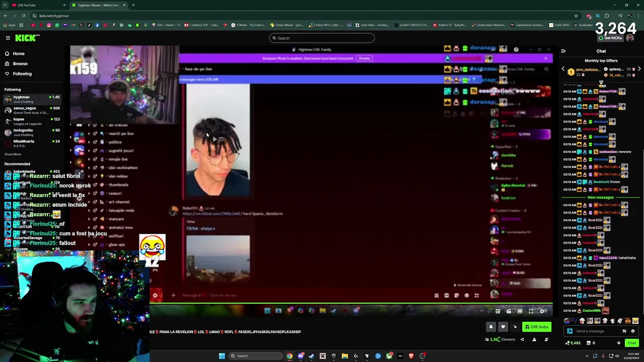Collapse chat panel with arrow icon

tap(563, 51)
